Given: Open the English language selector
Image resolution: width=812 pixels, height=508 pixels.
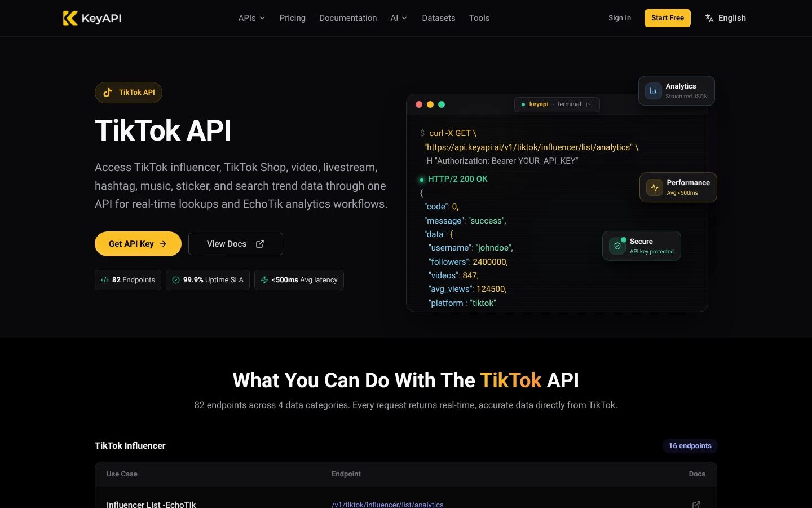Looking at the screenshot, I should [725, 18].
